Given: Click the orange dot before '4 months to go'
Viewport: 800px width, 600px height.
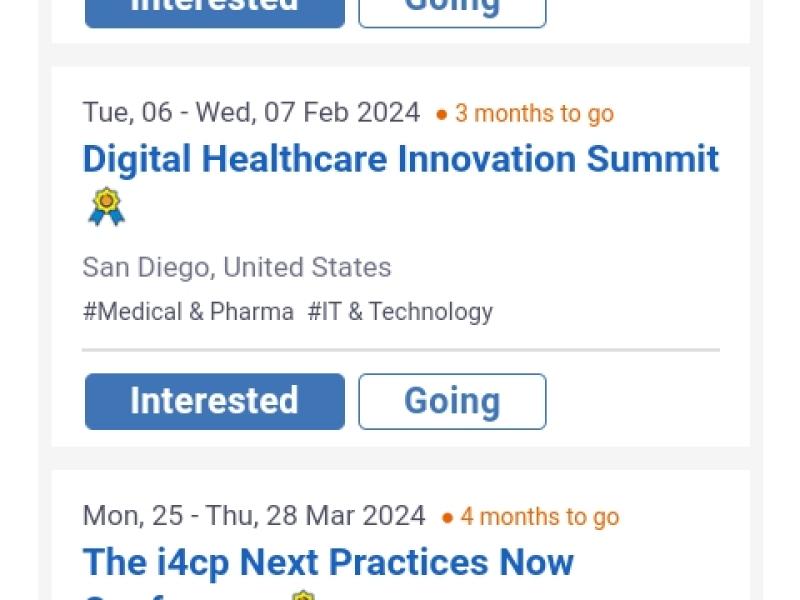Looking at the screenshot, I should pos(447,518).
